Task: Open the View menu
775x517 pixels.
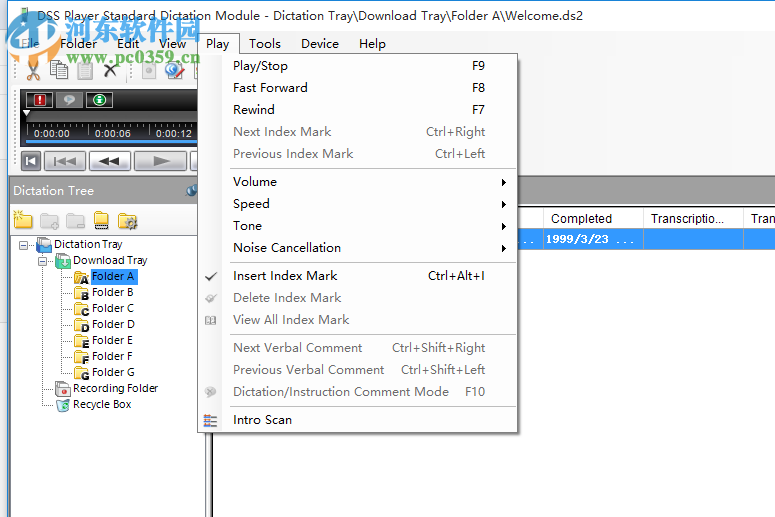Action: 172,44
